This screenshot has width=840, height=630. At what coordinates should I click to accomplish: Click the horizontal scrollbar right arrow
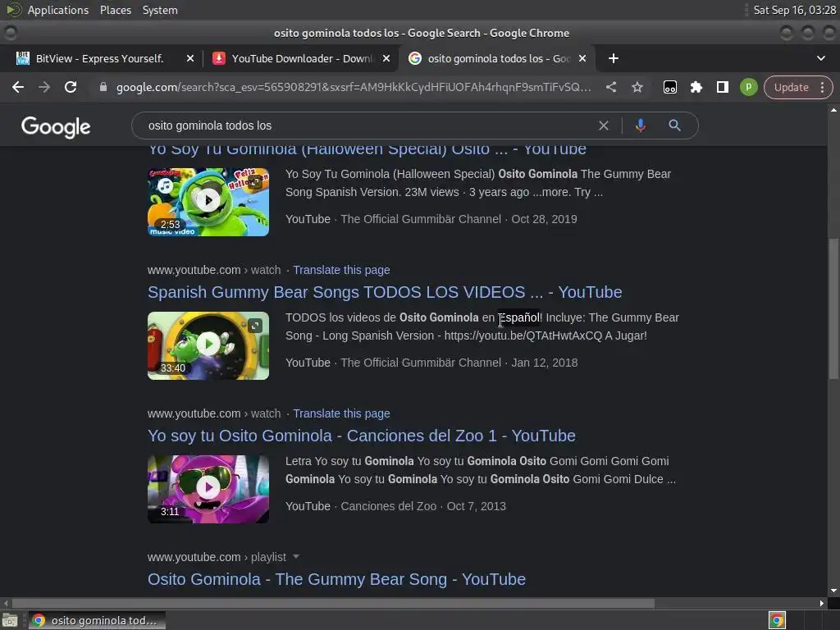822,603
